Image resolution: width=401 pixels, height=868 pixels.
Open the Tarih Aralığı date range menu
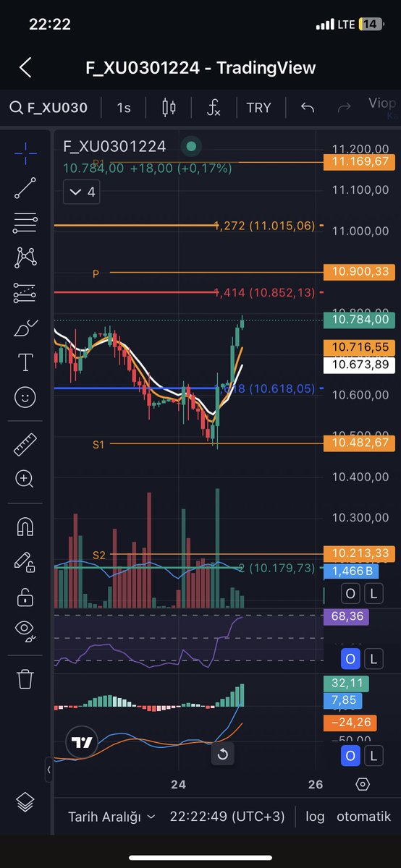(111, 816)
